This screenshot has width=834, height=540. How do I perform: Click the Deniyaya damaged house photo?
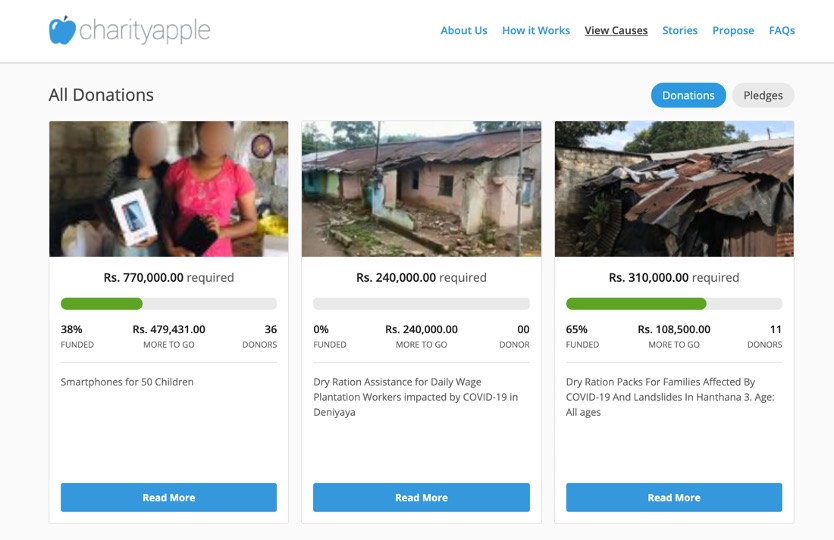click(421, 189)
